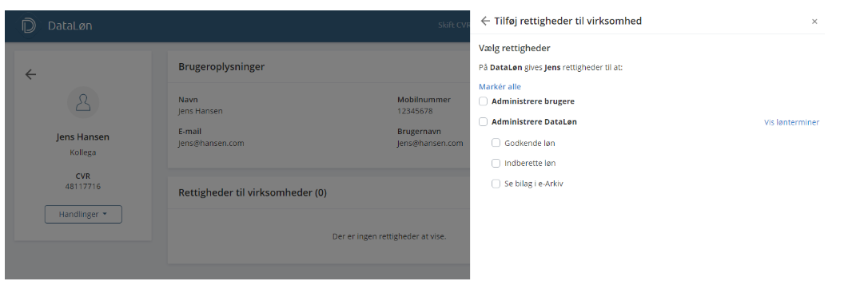Click the back arrow in Tilføj rettigheder panel
This screenshot has width=868, height=289.
(485, 21)
